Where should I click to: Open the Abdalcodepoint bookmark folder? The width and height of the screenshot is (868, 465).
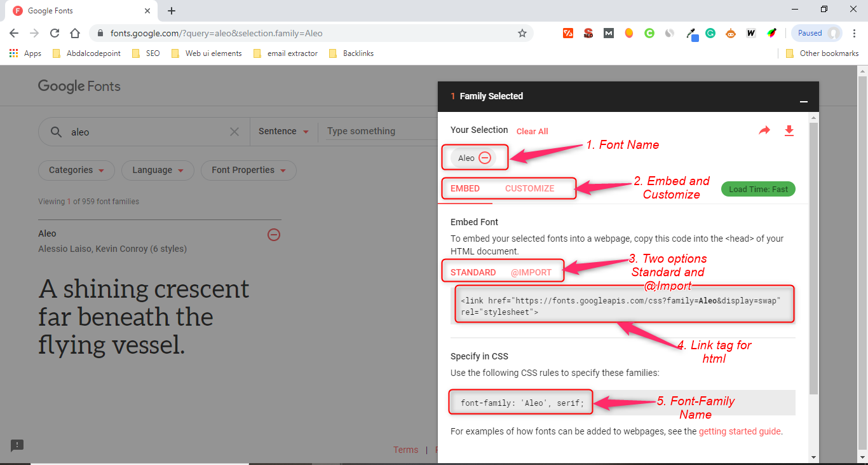87,53
